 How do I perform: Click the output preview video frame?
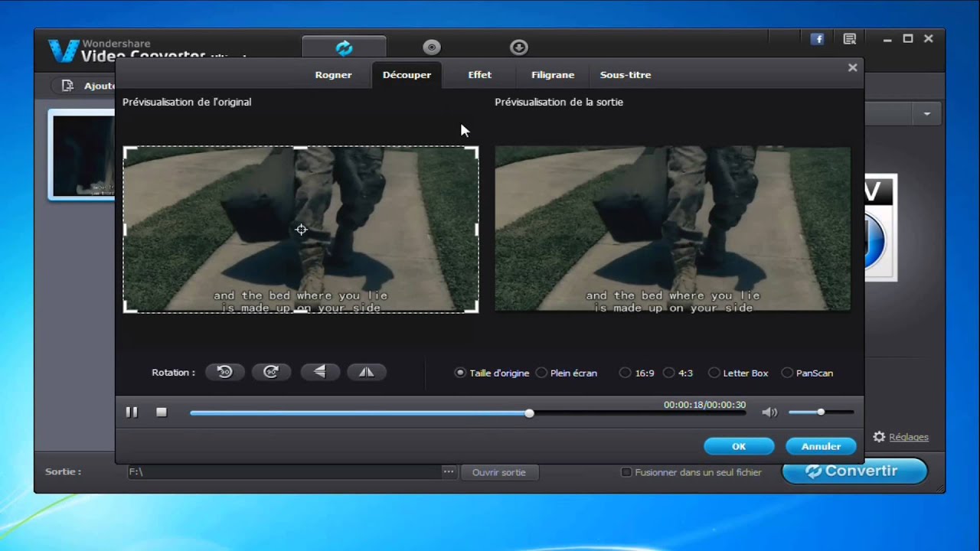tap(672, 229)
